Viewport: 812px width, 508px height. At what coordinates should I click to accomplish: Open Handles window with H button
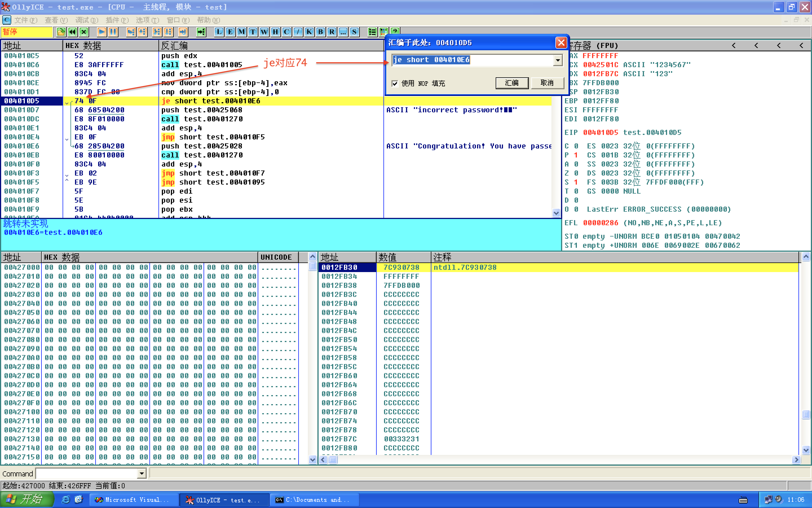275,32
